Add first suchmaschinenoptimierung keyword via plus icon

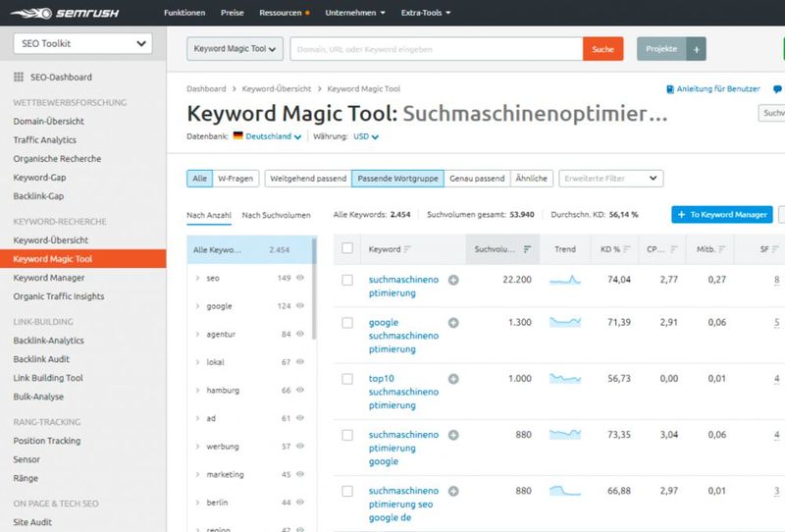[453, 280]
